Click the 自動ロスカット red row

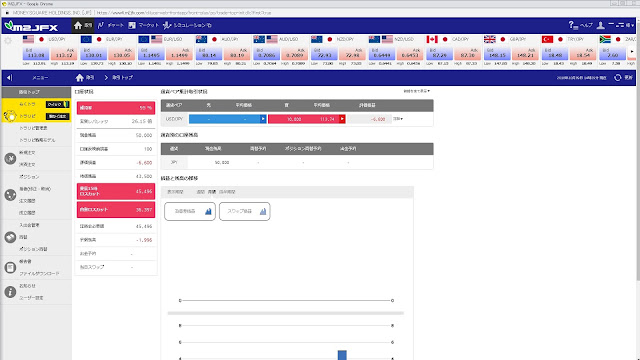coord(116,209)
